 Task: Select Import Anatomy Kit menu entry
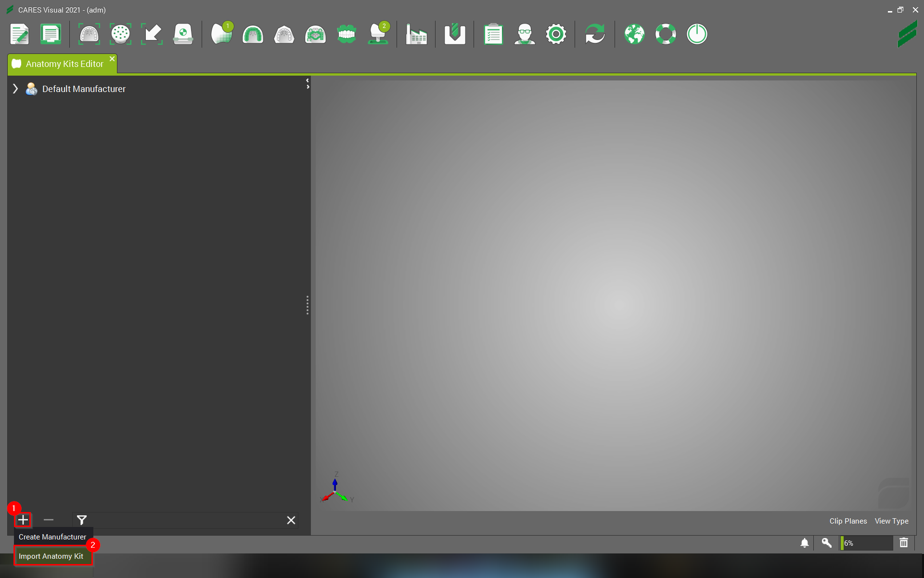[51, 556]
